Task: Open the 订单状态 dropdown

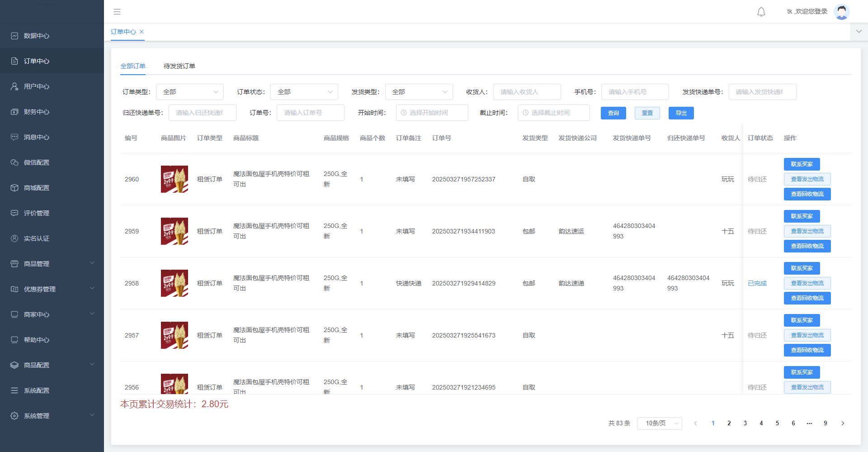Action: [x=304, y=92]
